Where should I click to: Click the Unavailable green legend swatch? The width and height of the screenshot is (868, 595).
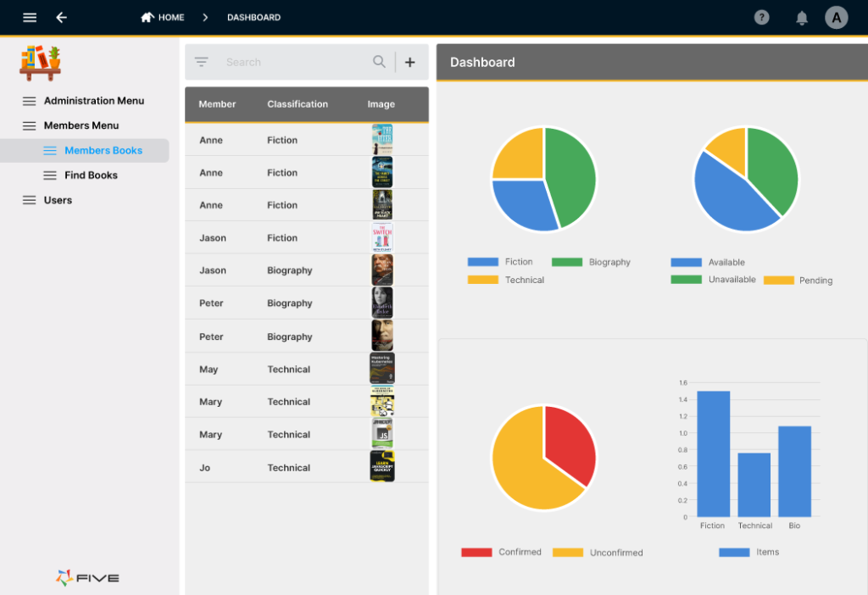pos(687,280)
